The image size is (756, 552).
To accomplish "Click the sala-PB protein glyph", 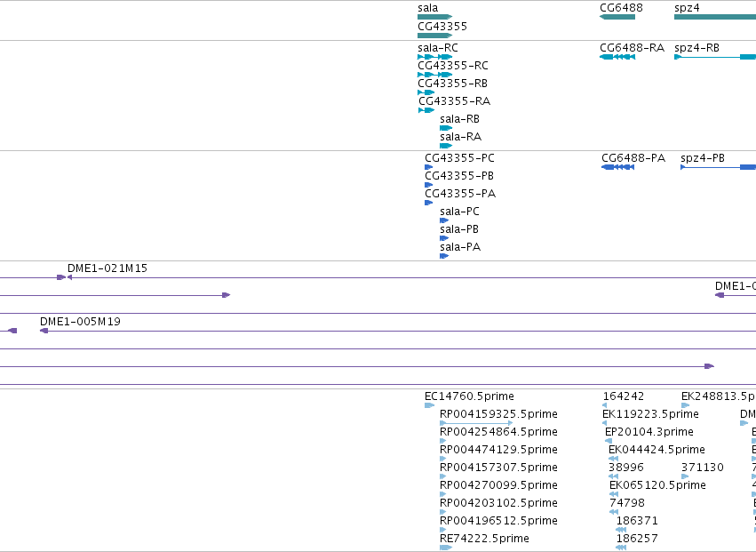I will coord(444,239).
